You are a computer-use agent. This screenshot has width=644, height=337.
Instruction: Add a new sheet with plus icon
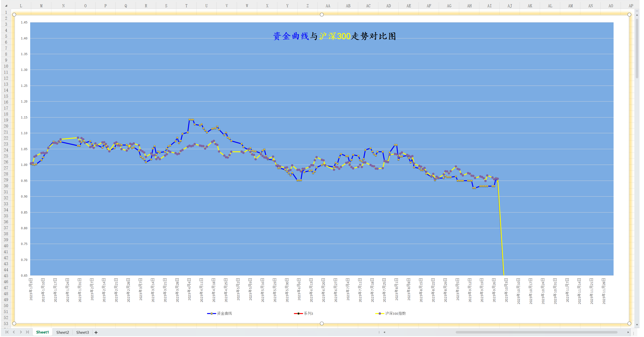point(96,332)
